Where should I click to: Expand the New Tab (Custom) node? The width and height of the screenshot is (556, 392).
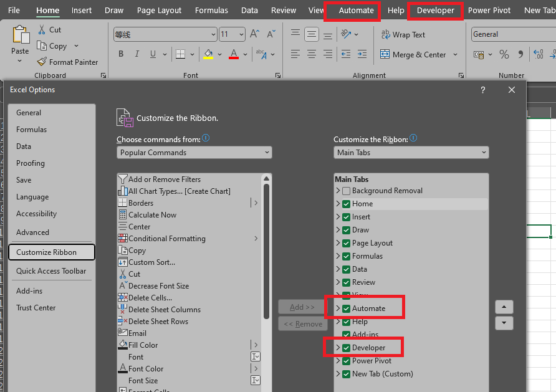338,373
